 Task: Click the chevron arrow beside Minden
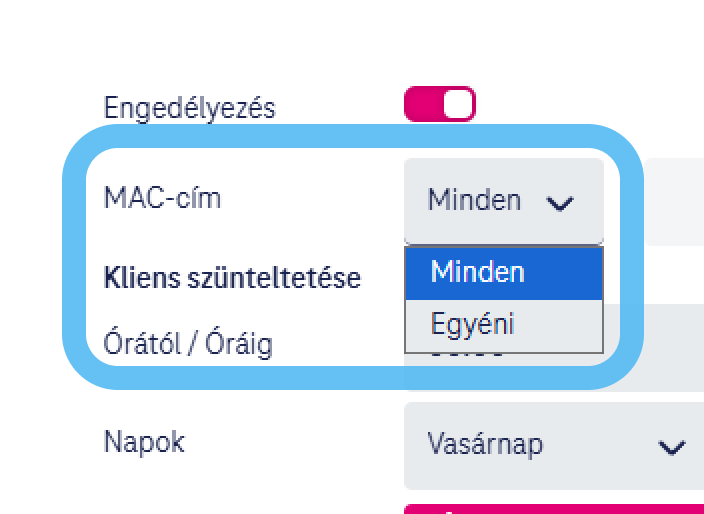pyautogui.click(x=560, y=202)
